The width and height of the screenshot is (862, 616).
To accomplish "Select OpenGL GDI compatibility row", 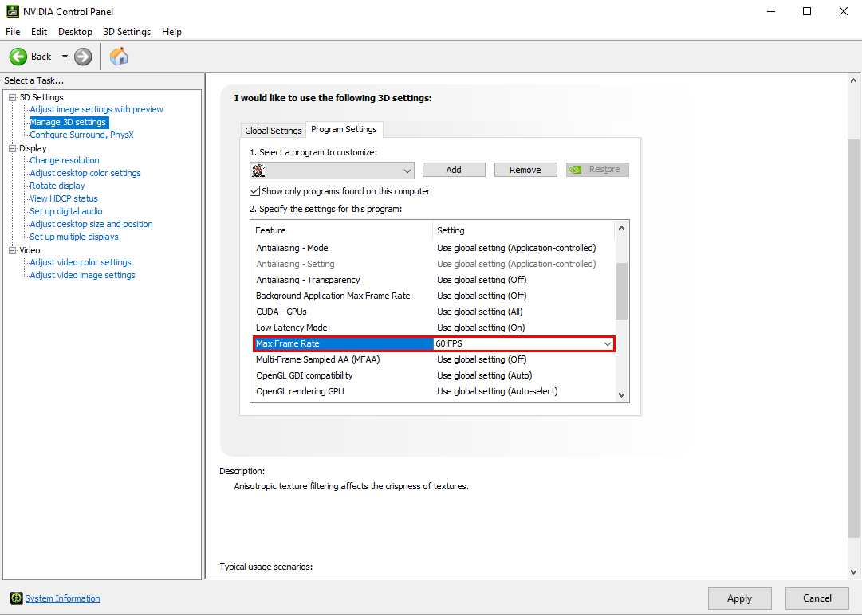I will 433,375.
